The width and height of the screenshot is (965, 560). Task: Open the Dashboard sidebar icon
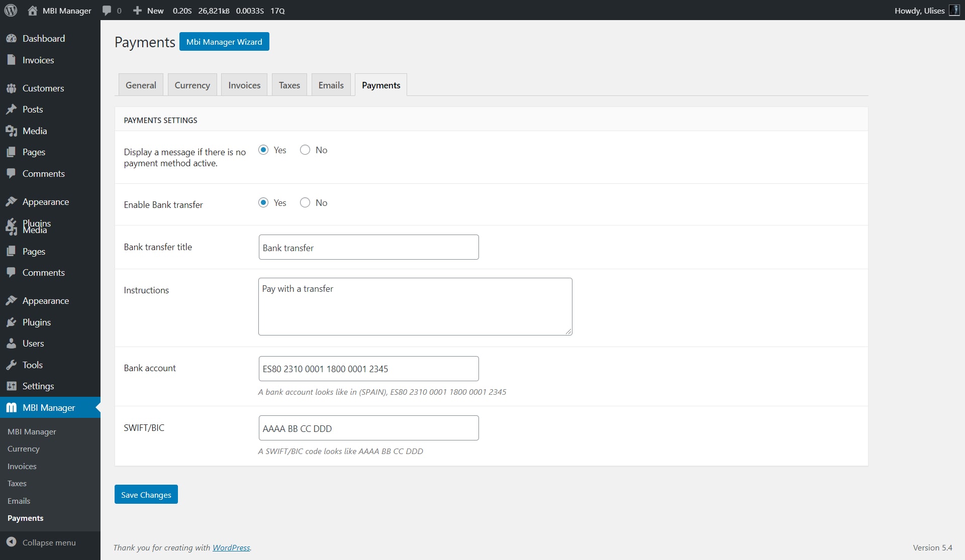click(x=11, y=39)
